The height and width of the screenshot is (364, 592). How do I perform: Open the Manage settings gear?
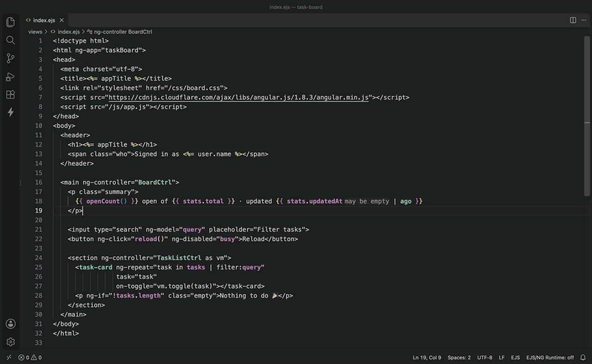tap(10, 342)
